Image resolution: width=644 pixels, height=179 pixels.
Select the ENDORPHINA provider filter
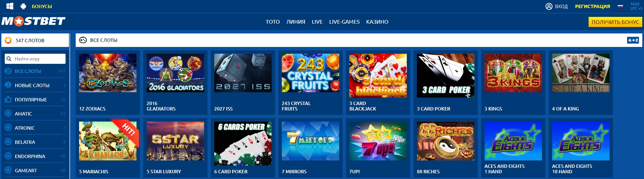point(35,156)
